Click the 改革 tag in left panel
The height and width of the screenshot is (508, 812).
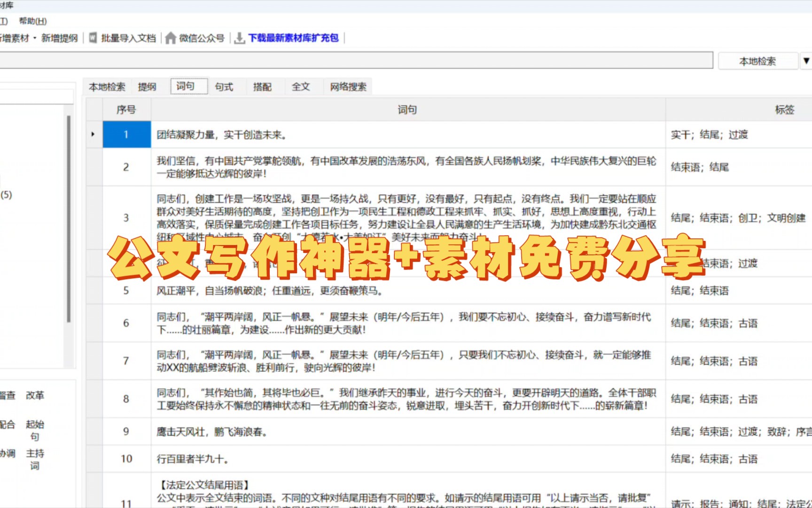tap(35, 395)
